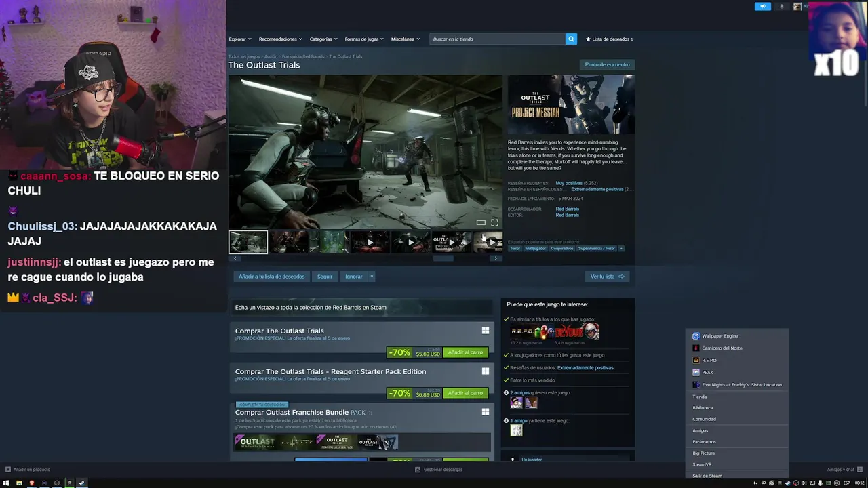Open the Formas de jugar dropdown
Screen dimensions: 868x488
pos(364,39)
